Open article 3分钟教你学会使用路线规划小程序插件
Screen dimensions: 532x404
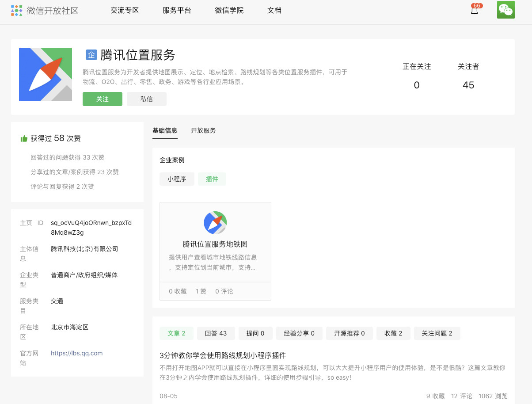223,355
